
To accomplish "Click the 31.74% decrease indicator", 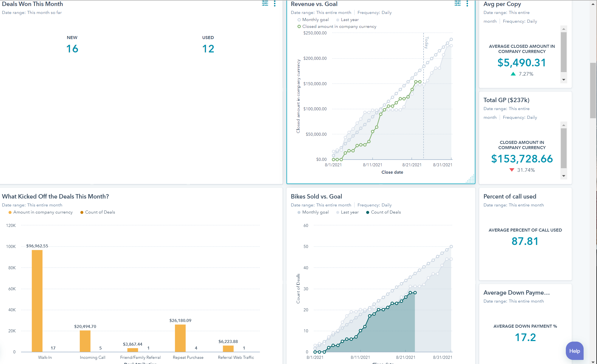I will [x=522, y=170].
